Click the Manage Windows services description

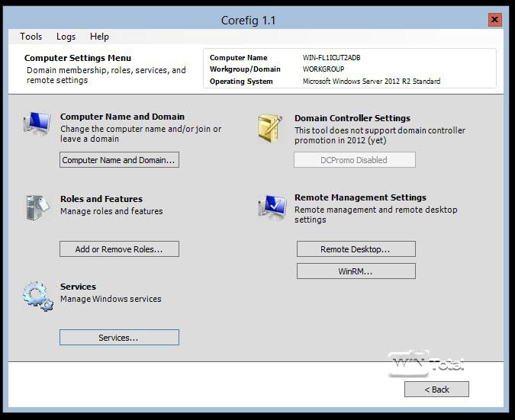pyautogui.click(x=111, y=299)
